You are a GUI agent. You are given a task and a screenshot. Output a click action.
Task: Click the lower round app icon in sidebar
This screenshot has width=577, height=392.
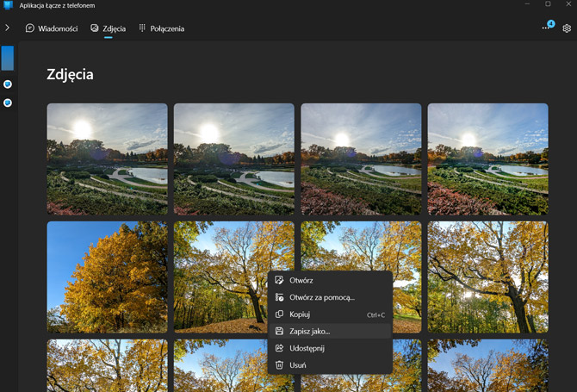coord(8,103)
